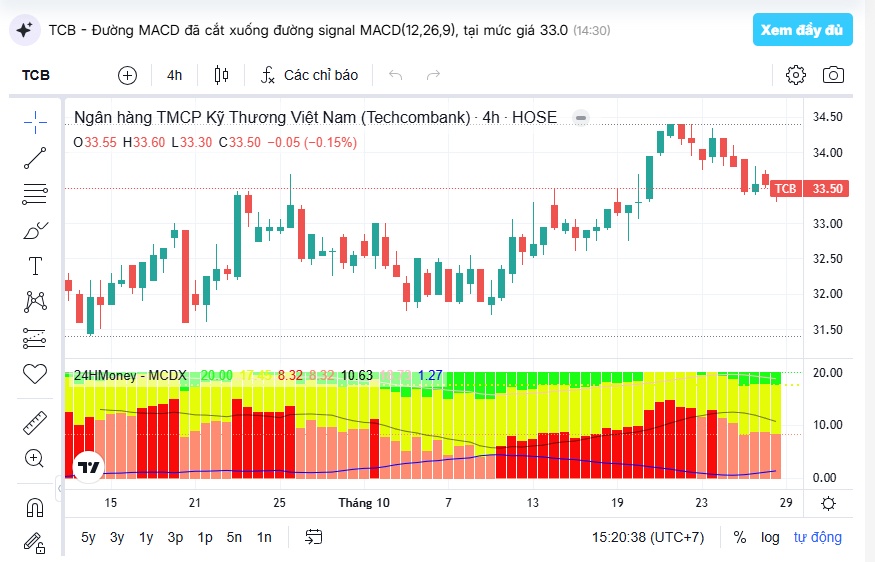This screenshot has height=562, width=875.
Task: Select the 5n date range
Action: click(234, 537)
